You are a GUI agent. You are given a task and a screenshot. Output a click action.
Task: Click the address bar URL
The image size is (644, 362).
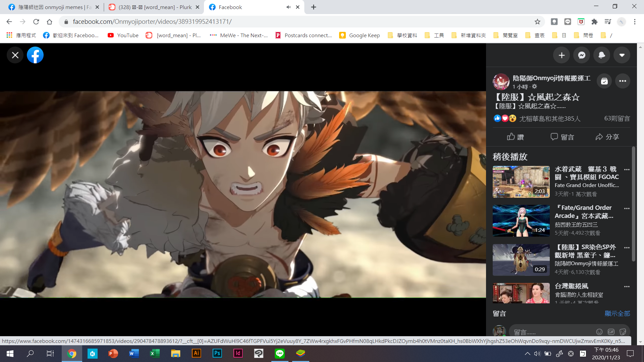click(x=152, y=22)
